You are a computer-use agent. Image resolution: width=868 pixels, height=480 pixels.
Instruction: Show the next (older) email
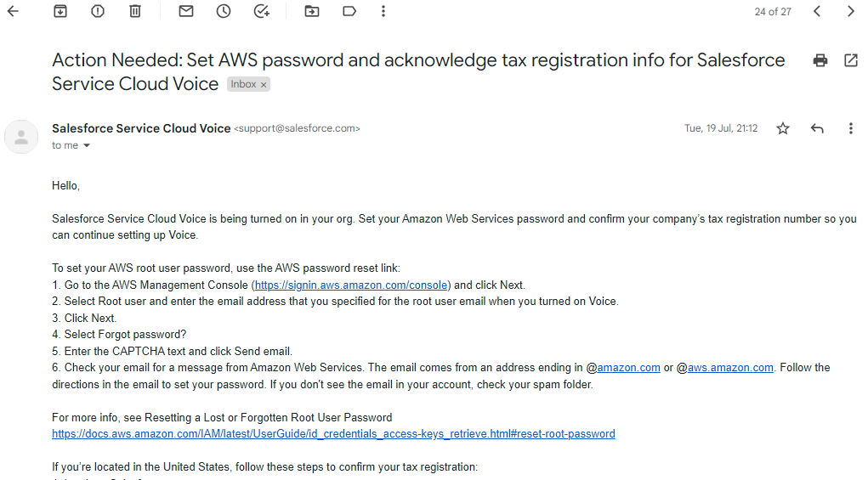tap(851, 11)
